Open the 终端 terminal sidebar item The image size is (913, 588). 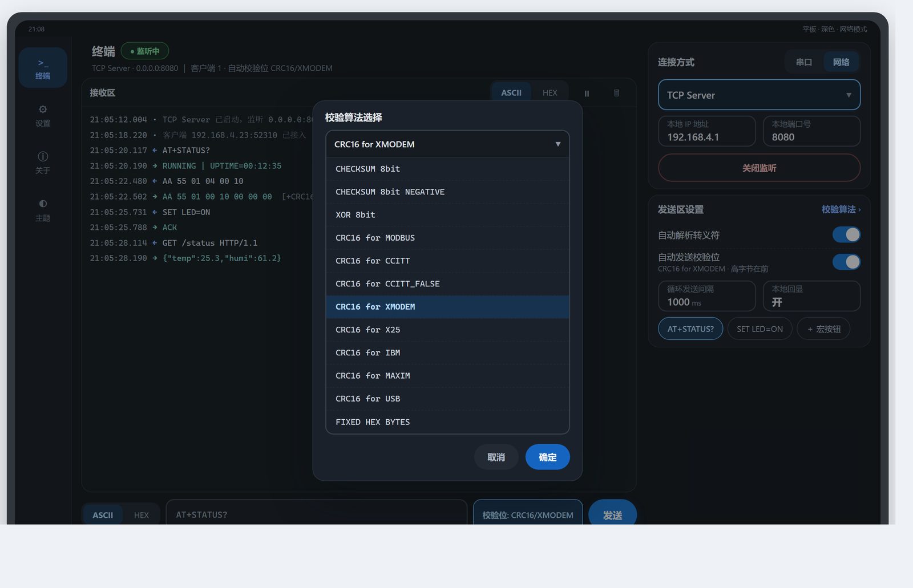click(43, 68)
